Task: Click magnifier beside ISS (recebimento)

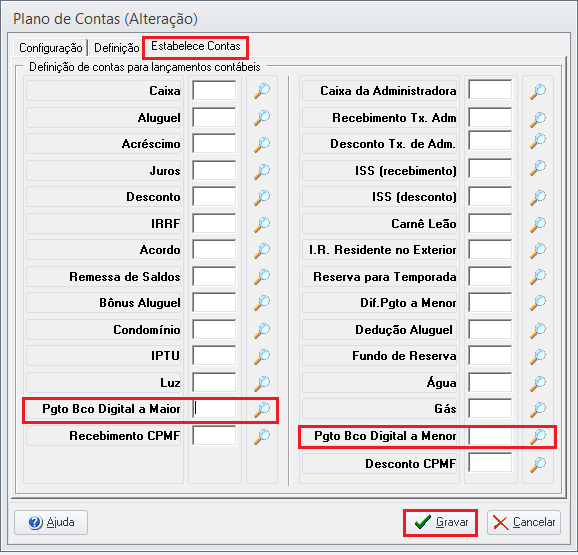Action: click(538, 168)
